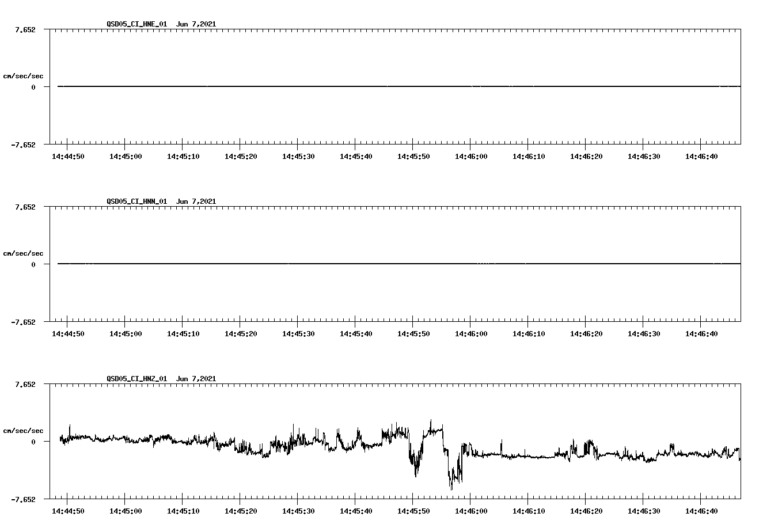Click the 14:46:30 time label under HNN plot
Viewport: 782px width, 532px height.
click(x=644, y=334)
